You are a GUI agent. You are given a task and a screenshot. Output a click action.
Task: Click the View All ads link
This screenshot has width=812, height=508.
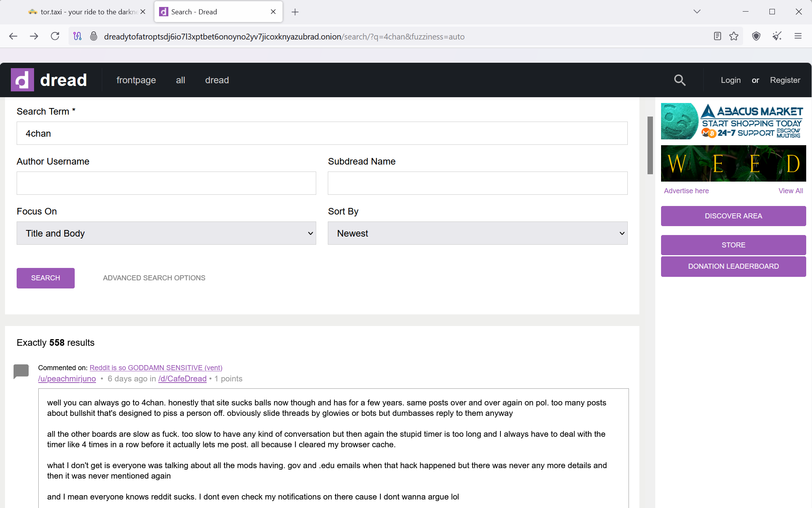pyautogui.click(x=791, y=191)
